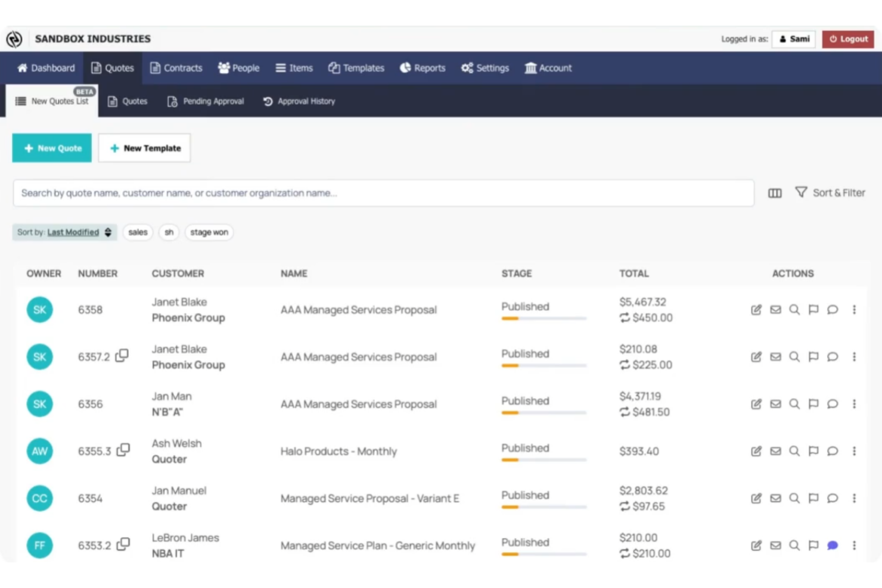Deselect the 'stage won' filter chip
Image resolution: width=882 pixels, height=588 pixels.
(209, 232)
